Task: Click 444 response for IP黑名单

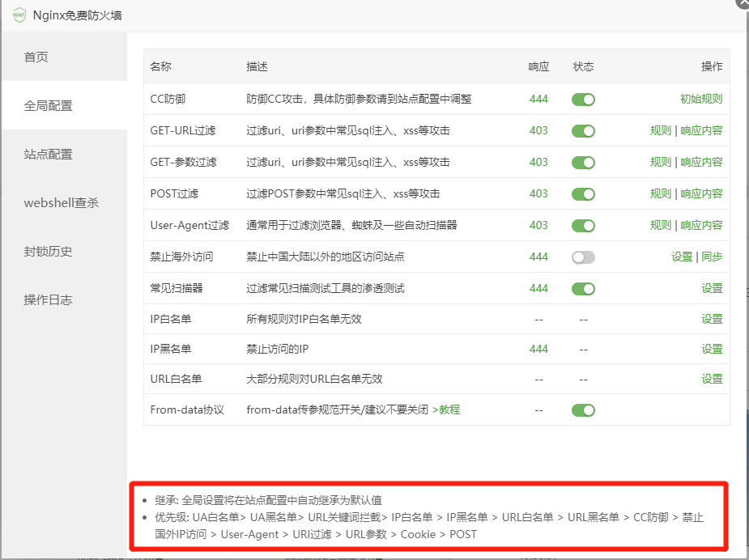Action: [538, 349]
